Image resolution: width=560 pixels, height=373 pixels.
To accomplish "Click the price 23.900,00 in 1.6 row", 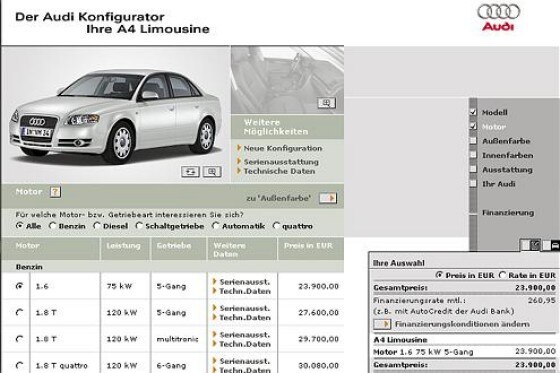I will coord(319,286).
